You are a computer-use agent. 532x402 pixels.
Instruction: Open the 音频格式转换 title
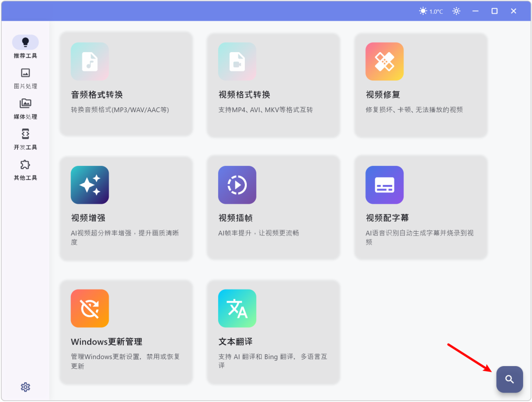[97, 94]
